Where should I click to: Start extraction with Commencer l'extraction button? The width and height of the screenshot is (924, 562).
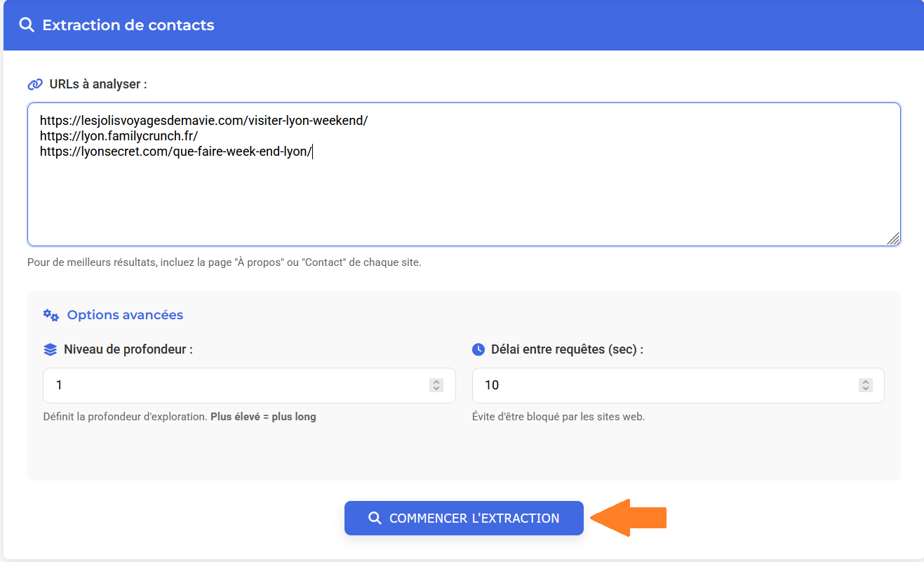(464, 518)
